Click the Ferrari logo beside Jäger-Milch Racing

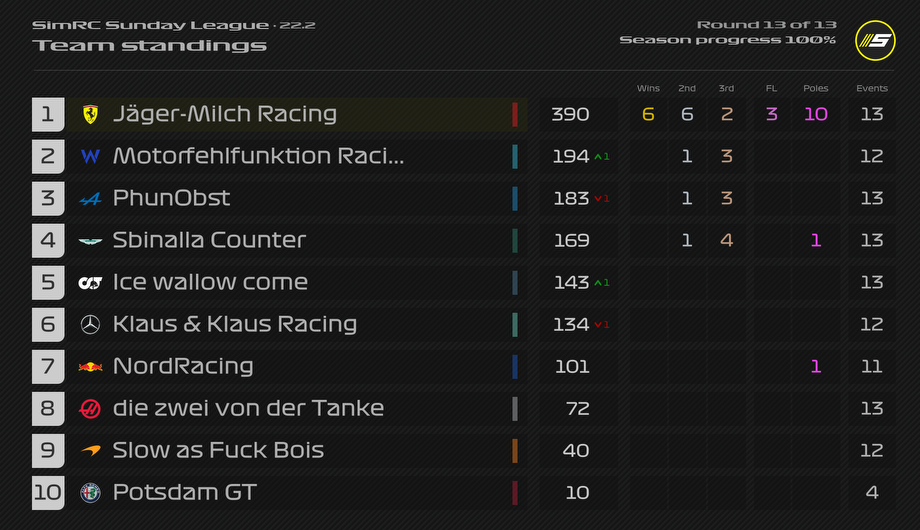90,114
